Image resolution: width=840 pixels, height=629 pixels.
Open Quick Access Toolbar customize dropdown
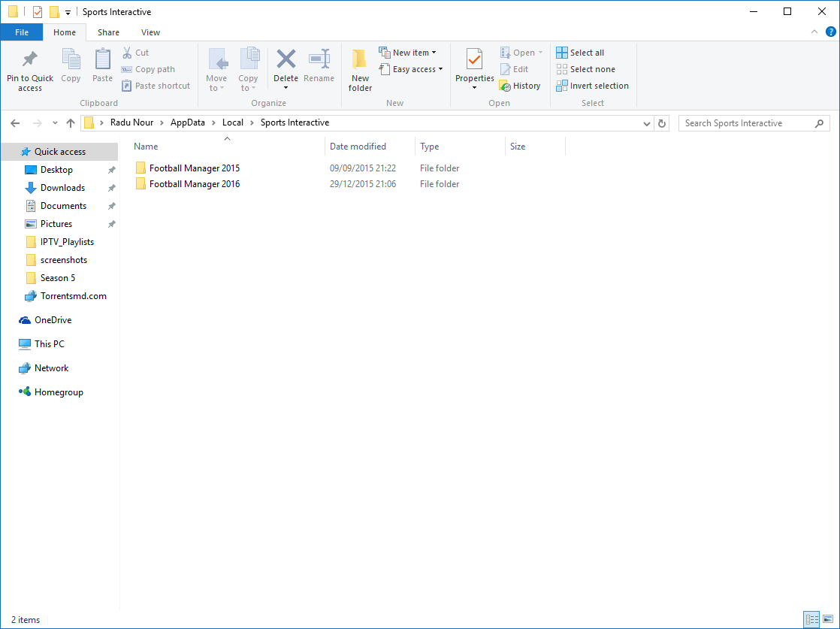pyautogui.click(x=68, y=12)
